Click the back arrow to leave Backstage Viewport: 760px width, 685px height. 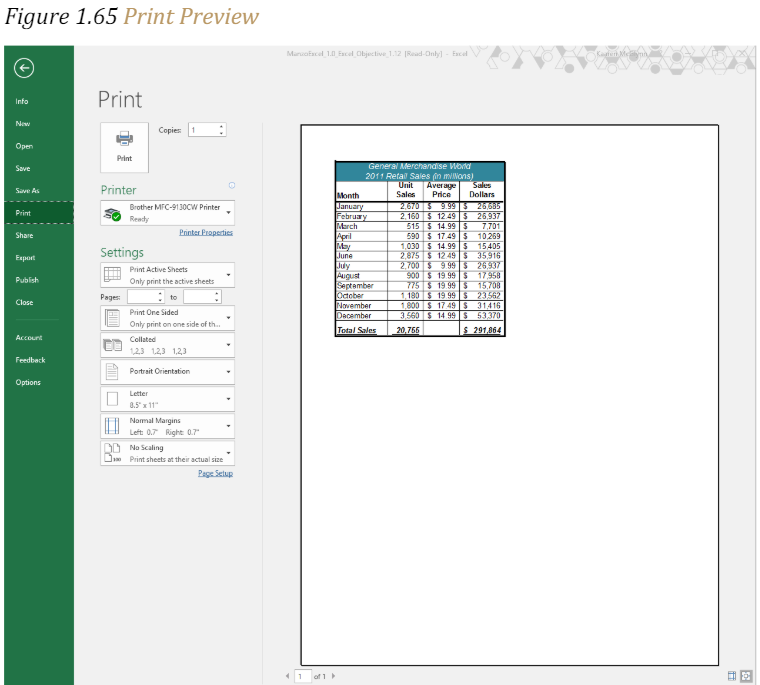point(24,68)
